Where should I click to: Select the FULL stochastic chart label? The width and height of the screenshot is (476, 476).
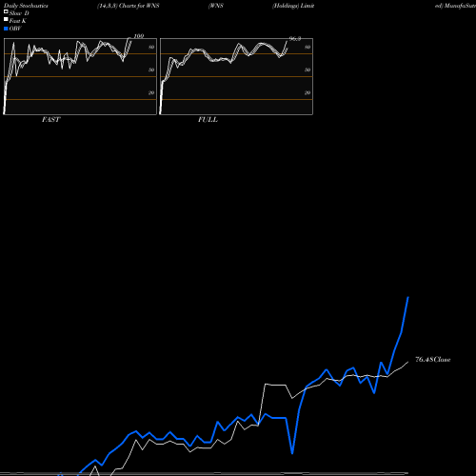click(208, 120)
